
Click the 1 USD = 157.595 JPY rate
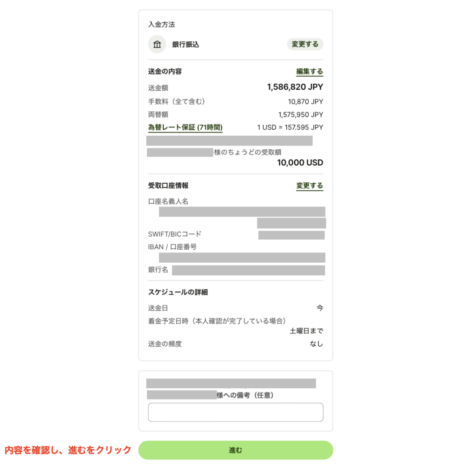click(x=290, y=127)
